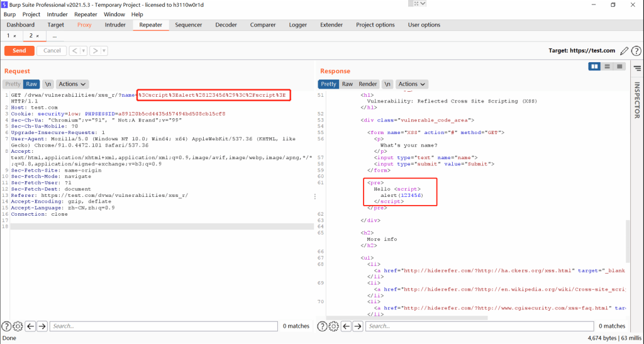This screenshot has height=344, width=644.
Task: Switch to the Sequencer tab
Action: tap(189, 25)
